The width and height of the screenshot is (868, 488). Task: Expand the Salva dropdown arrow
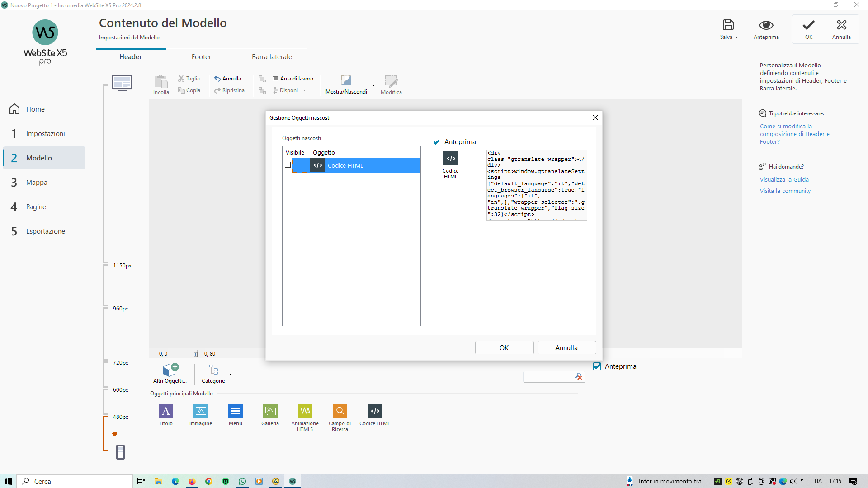(x=736, y=38)
